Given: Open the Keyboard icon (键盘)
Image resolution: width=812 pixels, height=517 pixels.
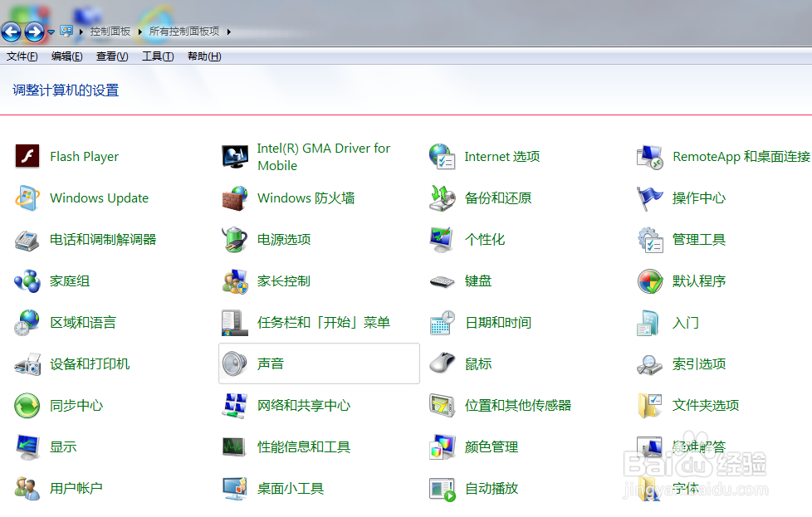Looking at the screenshot, I should (442, 281).
